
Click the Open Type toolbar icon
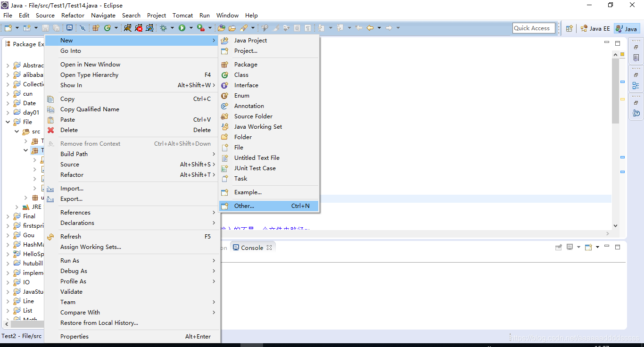tap(222, 28)
